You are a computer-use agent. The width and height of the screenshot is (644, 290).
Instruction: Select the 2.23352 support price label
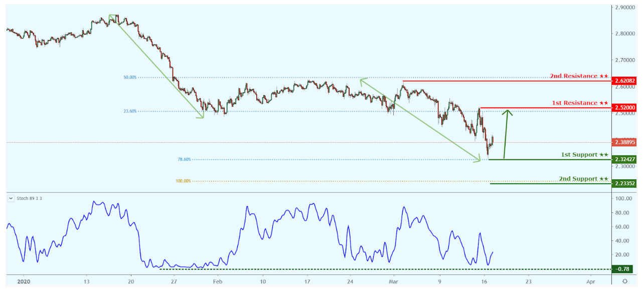click(x=624, y=183)
